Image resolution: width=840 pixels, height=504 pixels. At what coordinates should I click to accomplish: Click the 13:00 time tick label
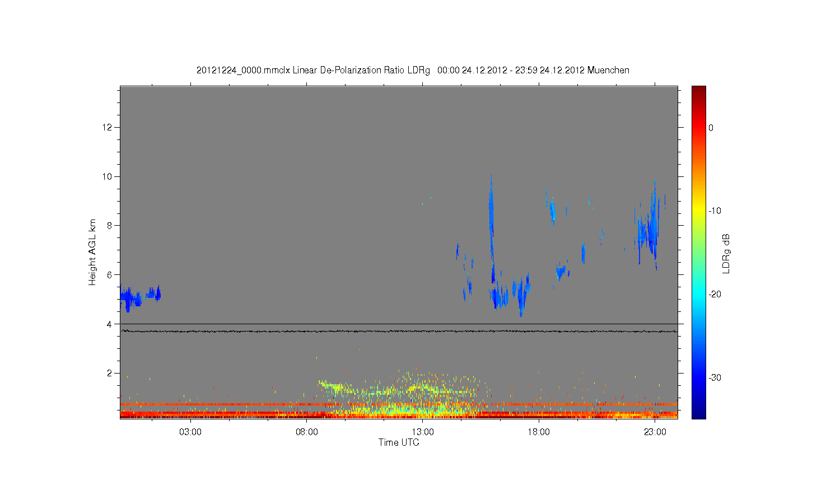(x=423, y=432)
